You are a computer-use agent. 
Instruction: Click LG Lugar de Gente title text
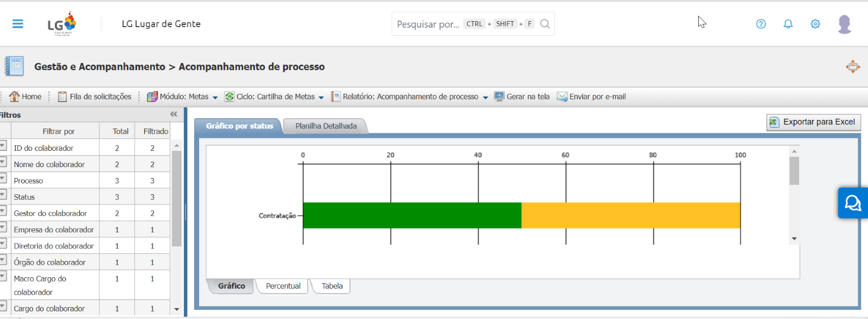tap(161, 24)
